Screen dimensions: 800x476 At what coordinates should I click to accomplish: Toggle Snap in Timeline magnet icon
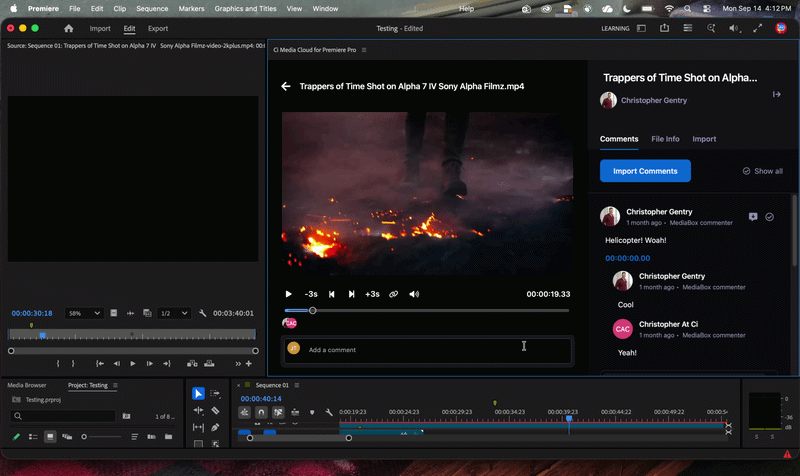click(261, 412)
